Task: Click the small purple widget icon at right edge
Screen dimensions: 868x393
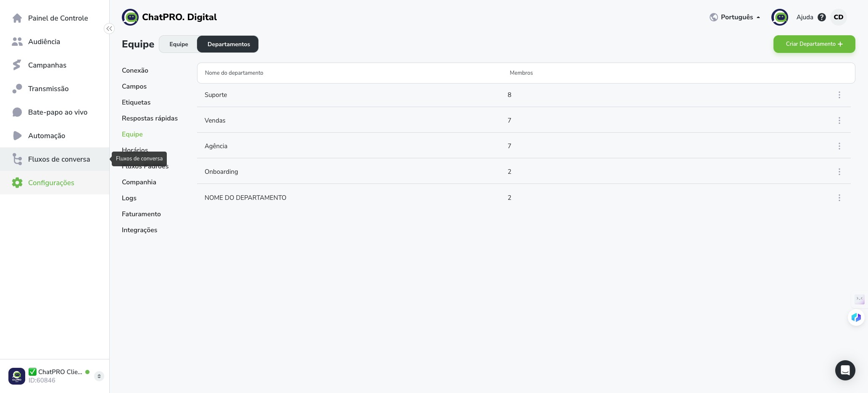Action: click(860, 299)
